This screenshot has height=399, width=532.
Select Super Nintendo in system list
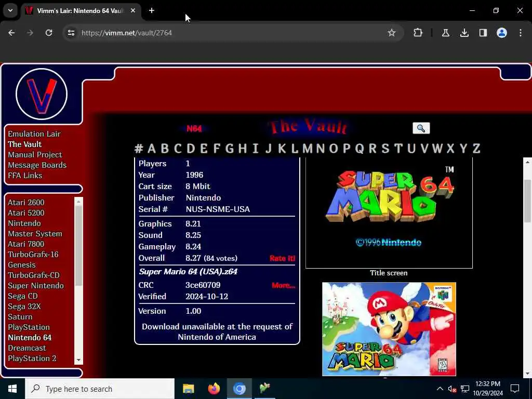(36, 286)
